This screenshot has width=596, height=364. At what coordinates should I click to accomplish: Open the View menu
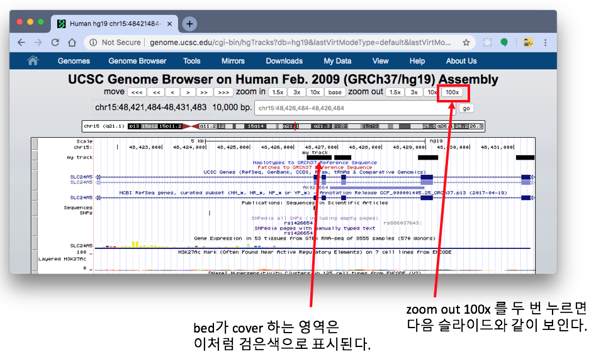(x=381, y=61)
